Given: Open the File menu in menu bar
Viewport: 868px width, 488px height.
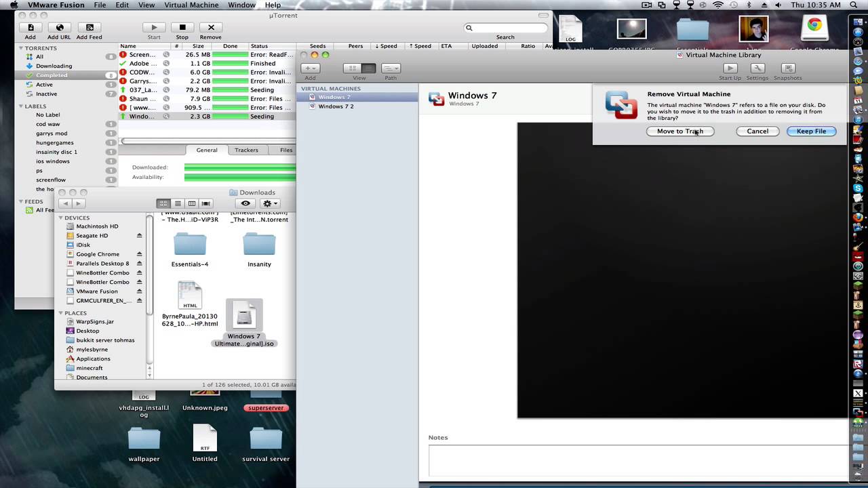Looking at the screenshot, I should (100, 5).
